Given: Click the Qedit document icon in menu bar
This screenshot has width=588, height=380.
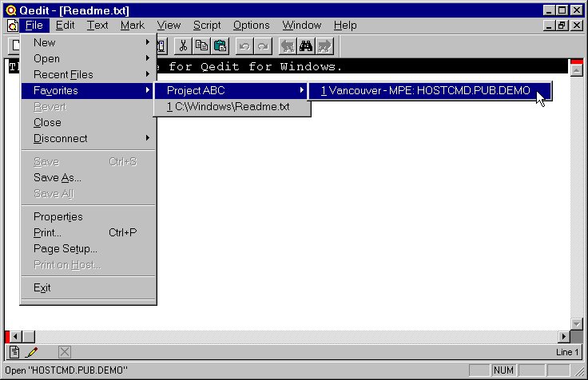Looking at the screenshot, I should pos(13,26).
